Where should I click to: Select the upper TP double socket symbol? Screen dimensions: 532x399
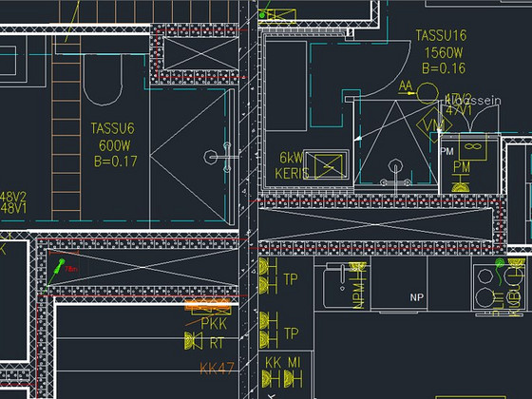point(268,275)
